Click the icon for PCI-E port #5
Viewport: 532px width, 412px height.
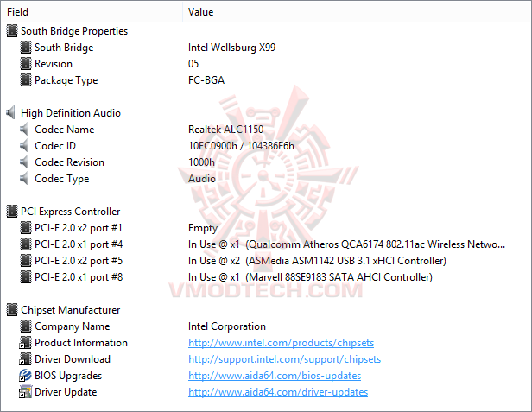(x=26, y=261)
